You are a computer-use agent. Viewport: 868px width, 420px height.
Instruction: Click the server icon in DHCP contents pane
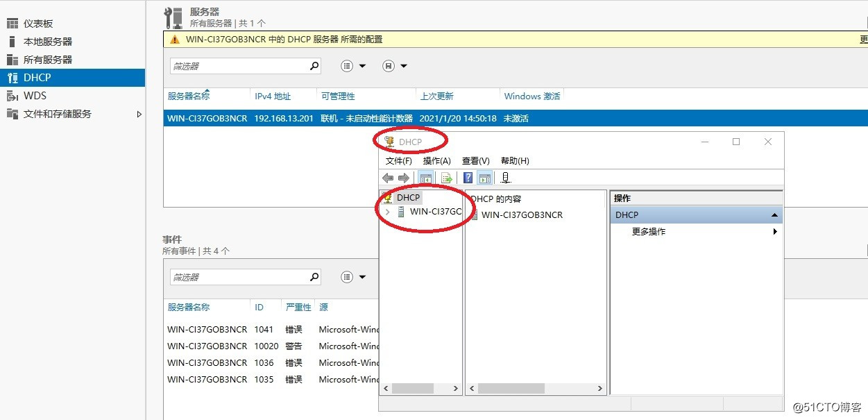pos(474,215)
